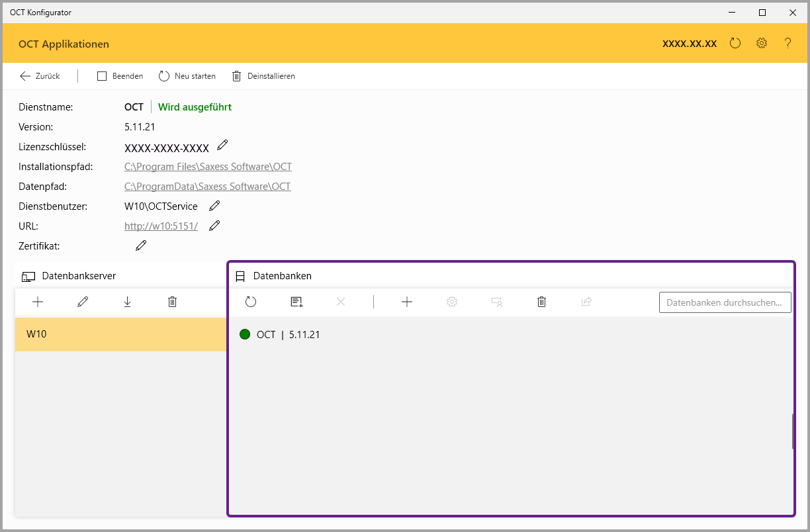Edit the URL with pencil icon
The width and height of the screenshot is (810, 532).
point(214,226)
